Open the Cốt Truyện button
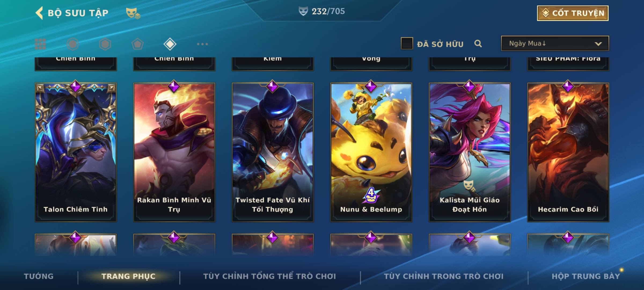The image size is (644, 290). [x=573, y=13]
